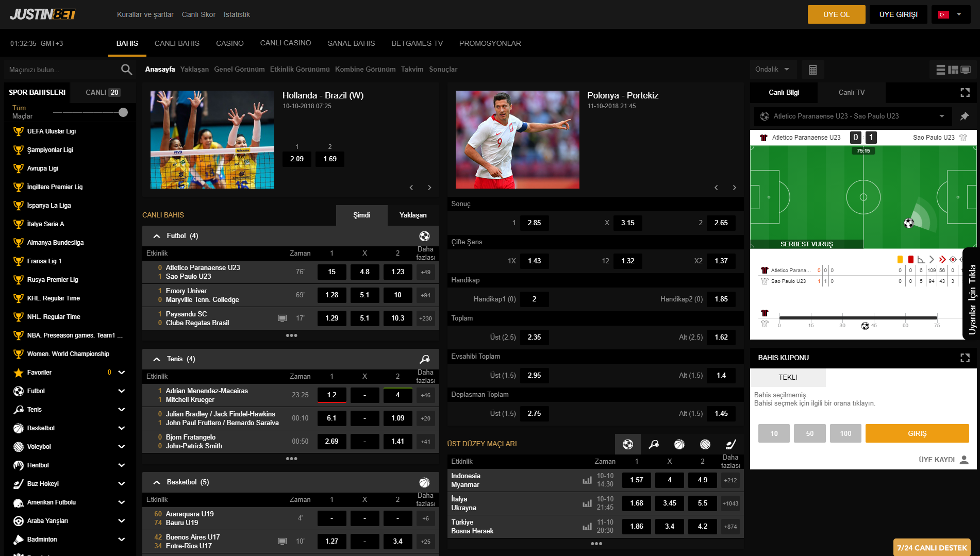Switch to the CANLI sidebar tab

[x=102, y=93]
